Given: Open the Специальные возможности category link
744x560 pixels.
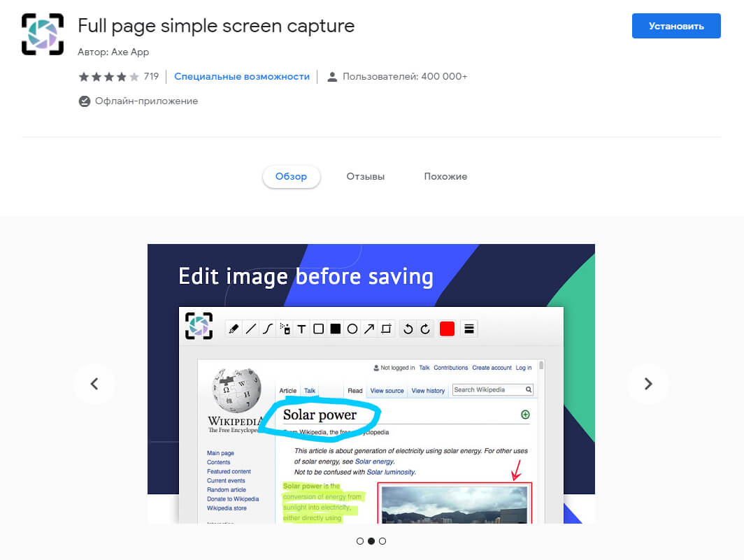Looking at the screenshot, I should [x=242, y=76].
